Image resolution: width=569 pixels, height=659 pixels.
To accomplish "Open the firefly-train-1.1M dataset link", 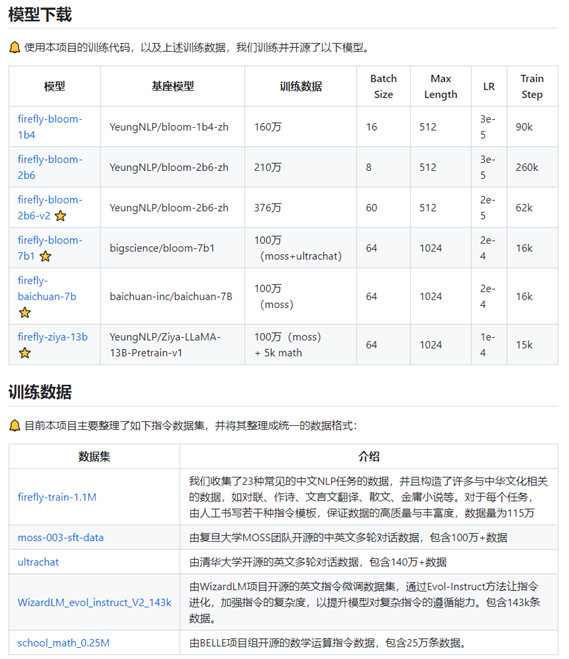I will click(57, 497).
